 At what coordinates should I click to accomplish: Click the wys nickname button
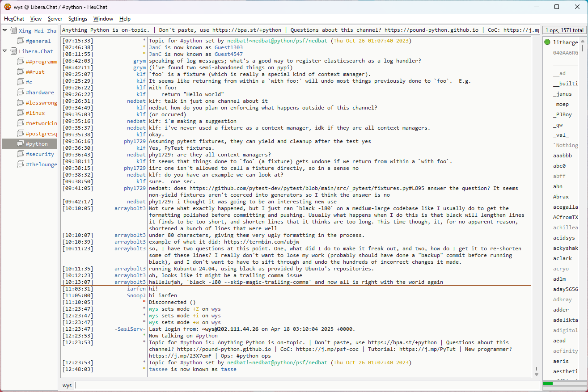click(67, 385)
